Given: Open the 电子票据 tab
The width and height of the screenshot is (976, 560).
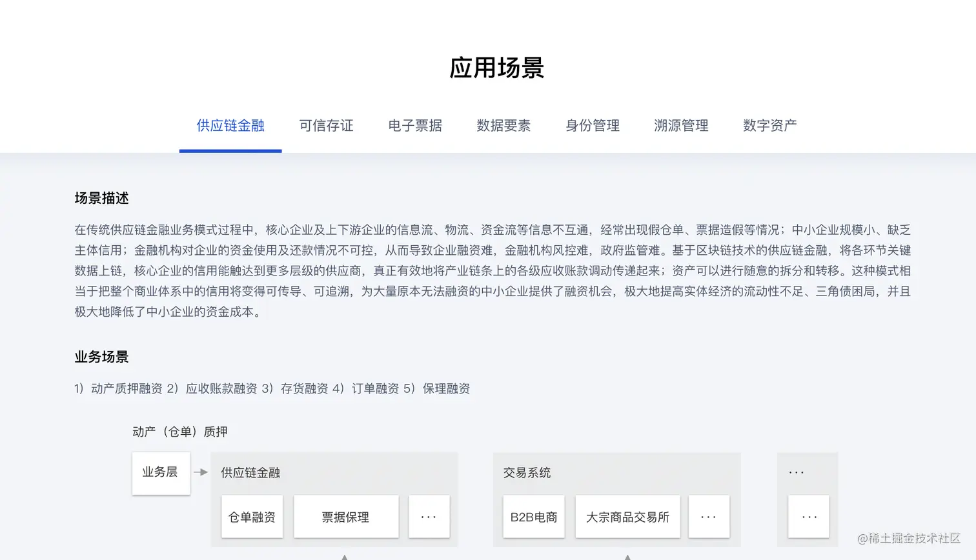Looking at the screenshot, I should [x=415, y=126].
